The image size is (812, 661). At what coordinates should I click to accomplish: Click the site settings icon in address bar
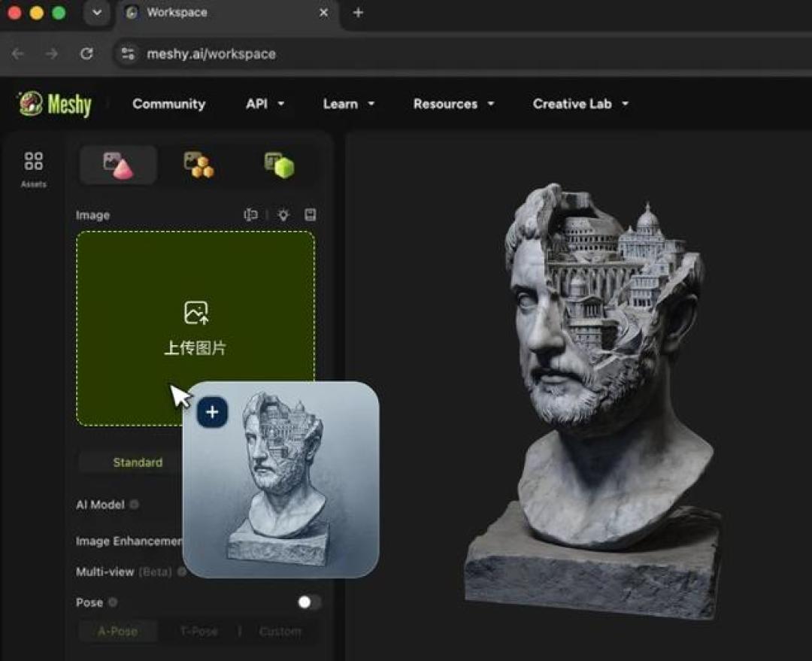click(128, 53)
